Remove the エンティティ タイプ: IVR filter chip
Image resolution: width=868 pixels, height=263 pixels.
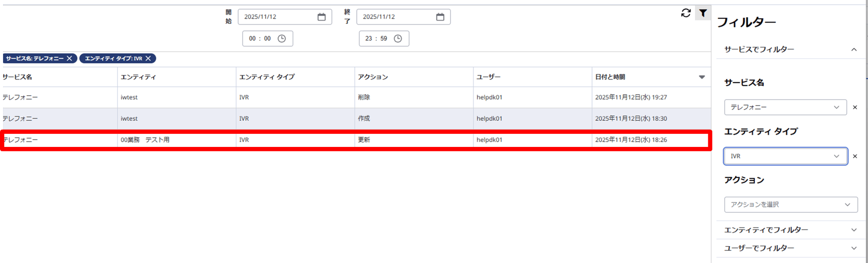[148, 58]
